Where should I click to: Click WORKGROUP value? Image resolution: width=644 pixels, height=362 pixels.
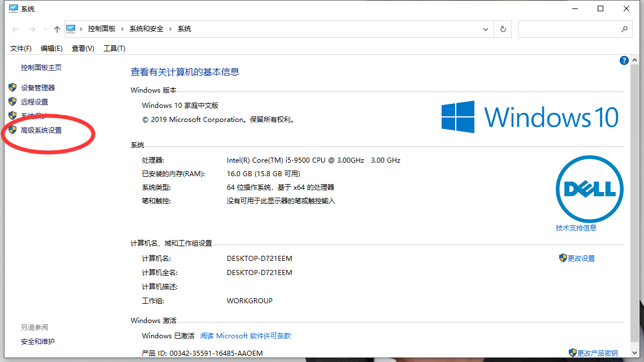(x=249, y=301)
